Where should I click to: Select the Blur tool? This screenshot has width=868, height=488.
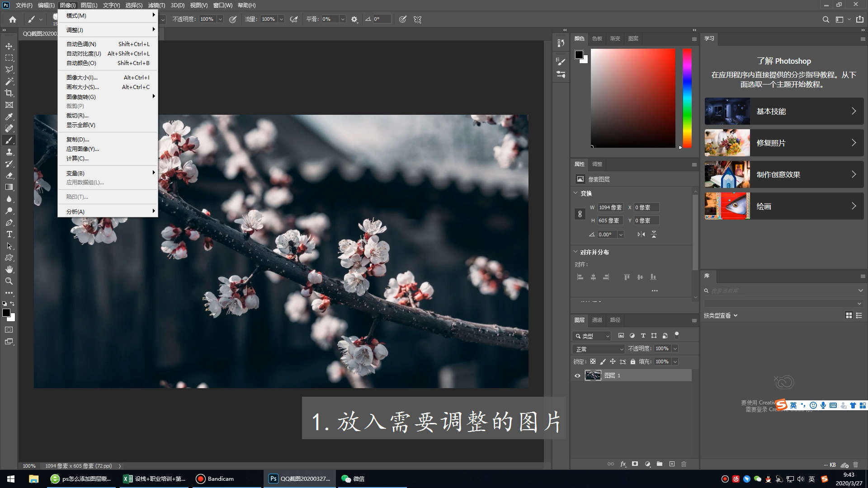pyautogui.click(x=9, y=199)
